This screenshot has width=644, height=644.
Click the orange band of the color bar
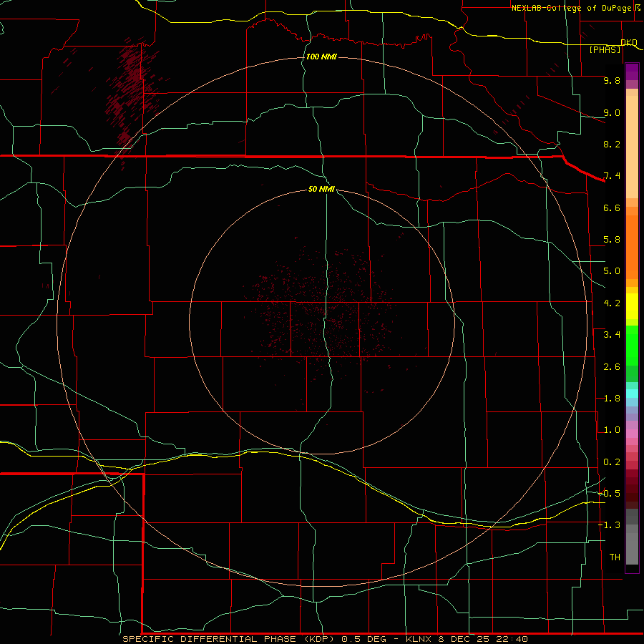tap(632, 247)
